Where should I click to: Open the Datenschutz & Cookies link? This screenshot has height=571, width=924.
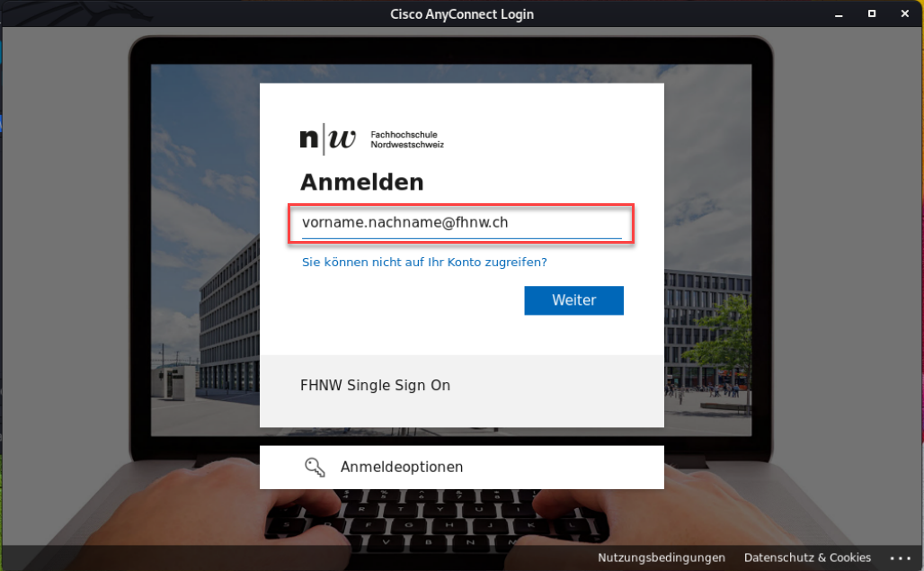coord(807,558)
